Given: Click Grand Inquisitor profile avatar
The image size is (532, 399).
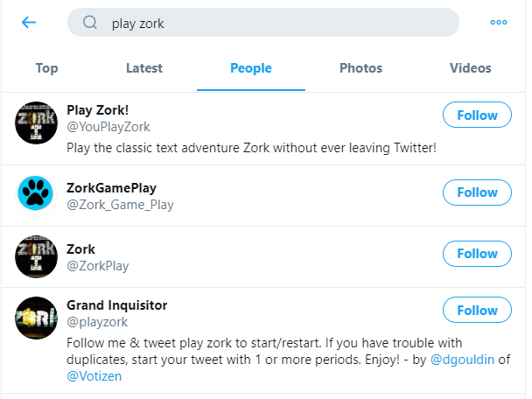Looking at the screenshot, I should tap(36, 318).
